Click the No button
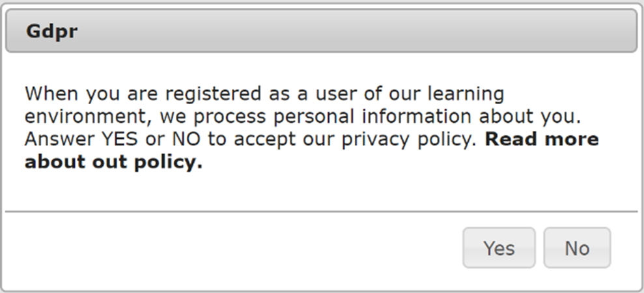 (577, 248)
